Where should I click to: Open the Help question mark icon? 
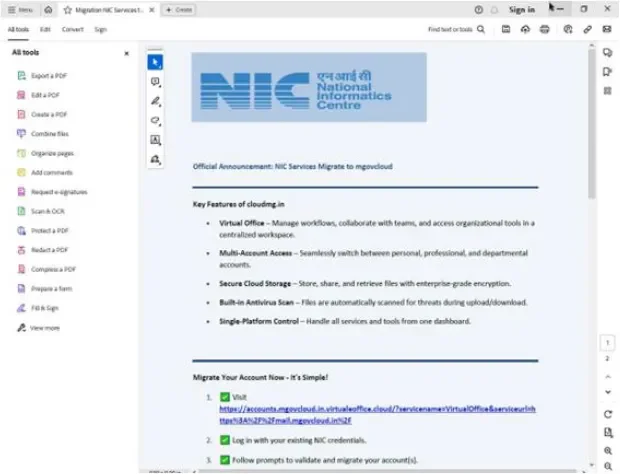(479, 9)
